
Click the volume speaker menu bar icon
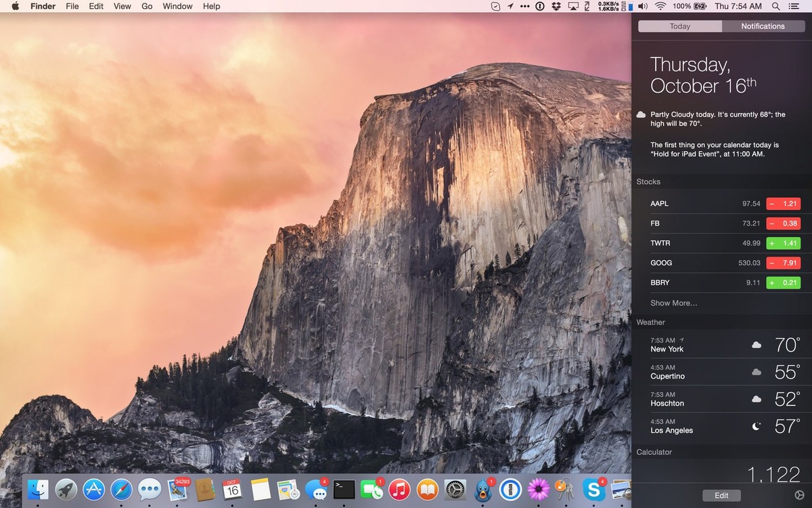tap(642, 6)
